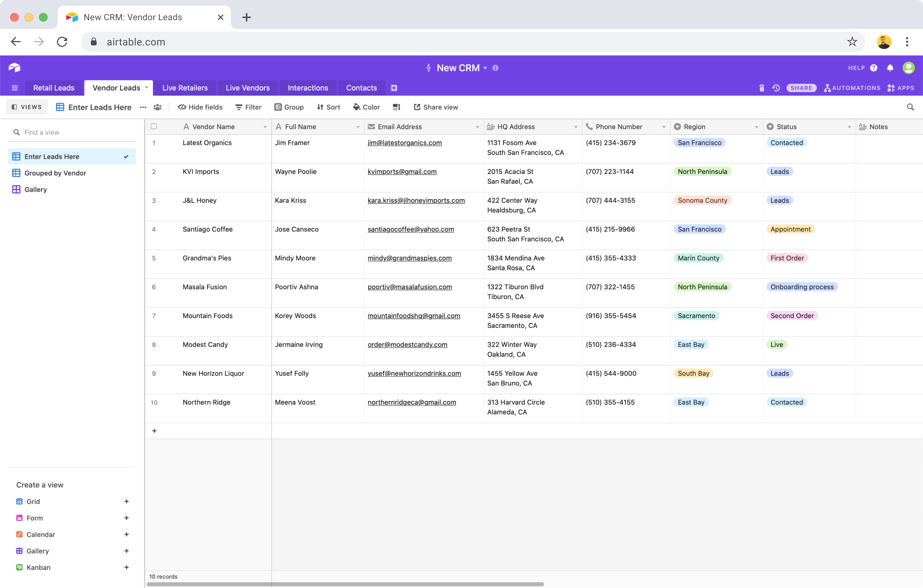The width and height of the screenshot is (923, 588).
Task: Expand the Vendor Name column dropdown arrow
Action: pyautogui.click(x=265, y=127)
